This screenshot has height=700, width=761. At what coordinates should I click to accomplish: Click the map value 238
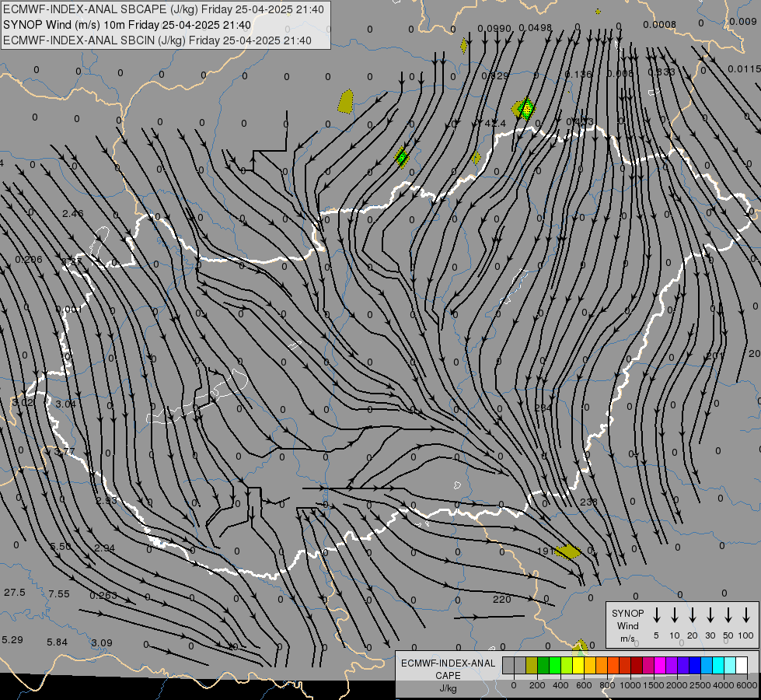point(588,502)
